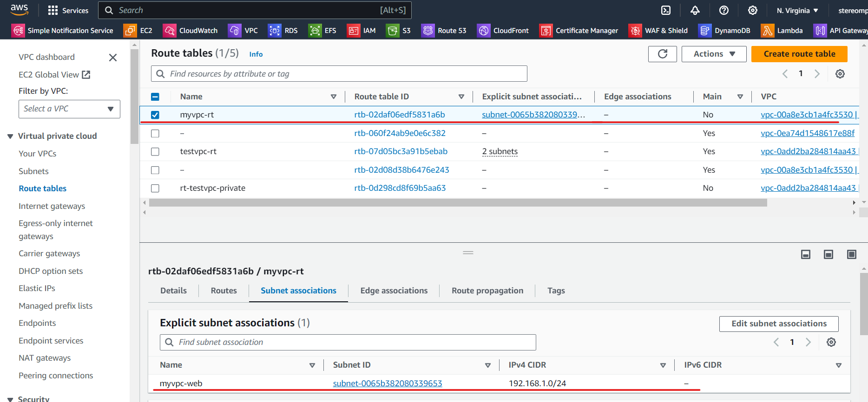Screen dimensions: 868x402
Task: Check the rtb-02d08d38b6476e243 row checkbox
Action: pos(155,170)
